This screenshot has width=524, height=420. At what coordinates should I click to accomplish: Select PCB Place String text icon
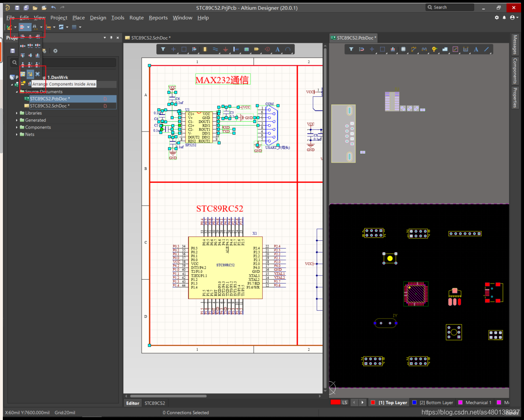pyautogui.click(x=476, y=49)
